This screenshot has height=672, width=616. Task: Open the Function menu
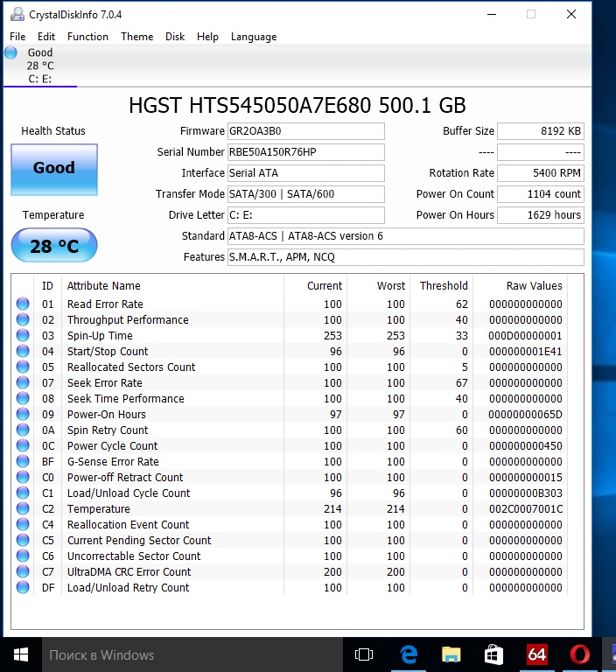tap(87, 37)
